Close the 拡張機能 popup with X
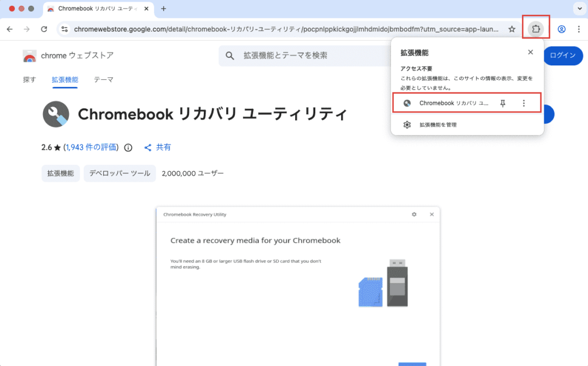This screenshot has height=366, width=588. 530,52
